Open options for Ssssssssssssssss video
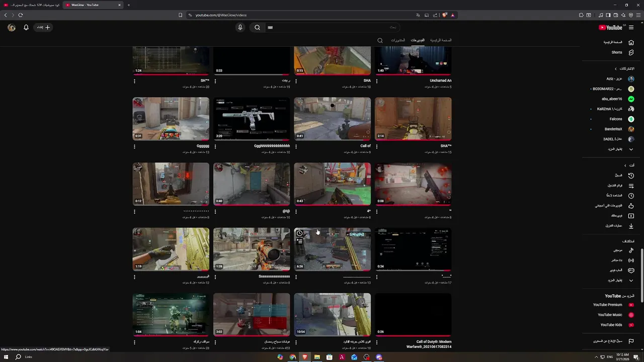The height and width of the screenshot is (362, 644). (x=215, y=277)
